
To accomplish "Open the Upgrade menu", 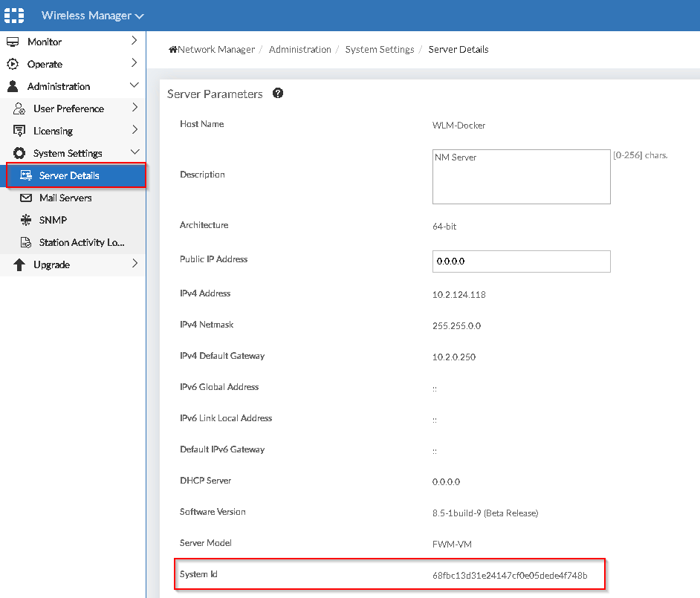I will coord(51,265).
